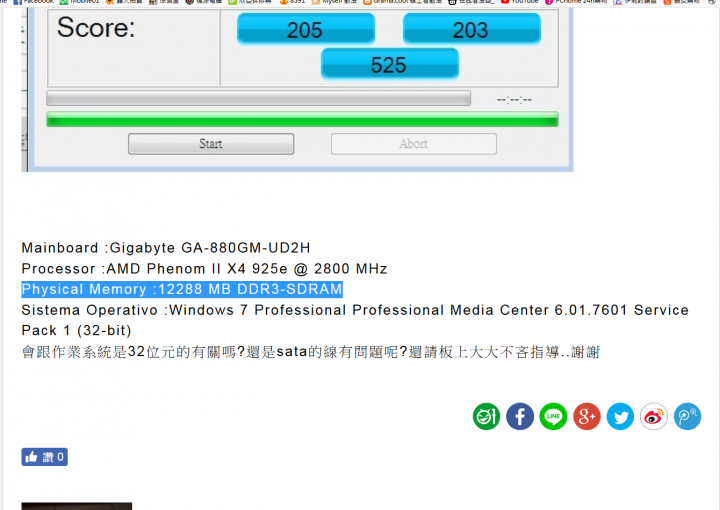Share the post on Twitter
Image resolution: width=720 pixels, height=510 pixels.
pyautogui.click(x=620, y=416)
